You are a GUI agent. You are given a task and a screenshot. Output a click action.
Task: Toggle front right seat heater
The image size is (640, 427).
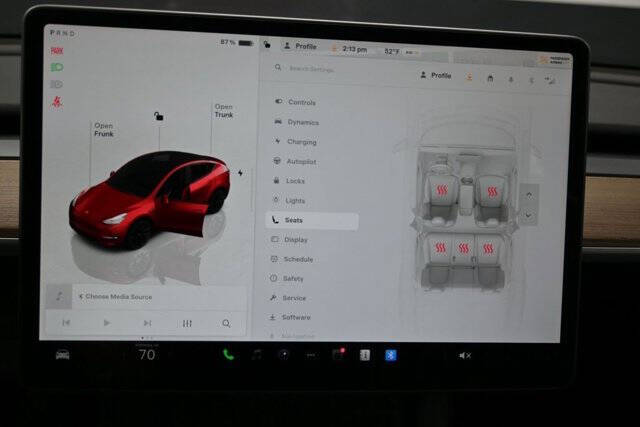(492, 192)
